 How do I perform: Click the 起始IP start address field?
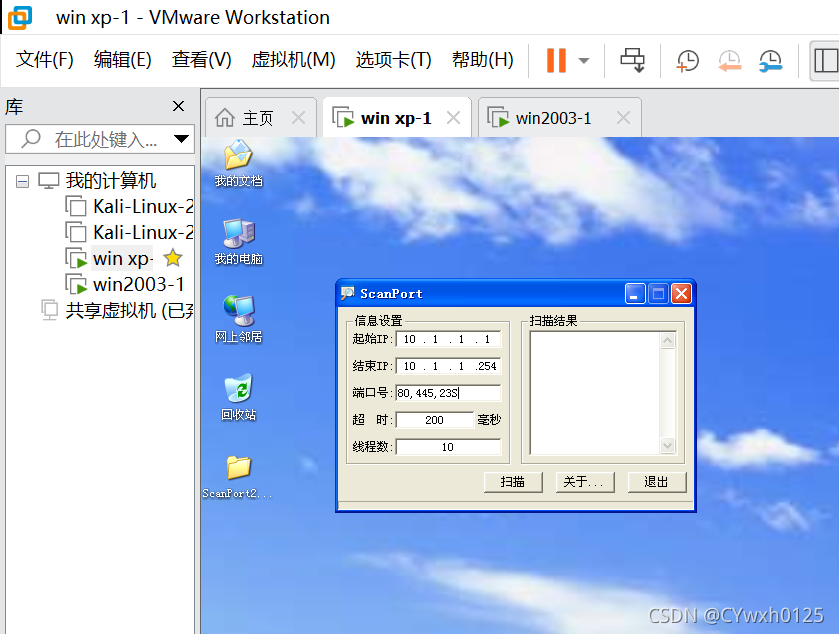pos(448,339)
